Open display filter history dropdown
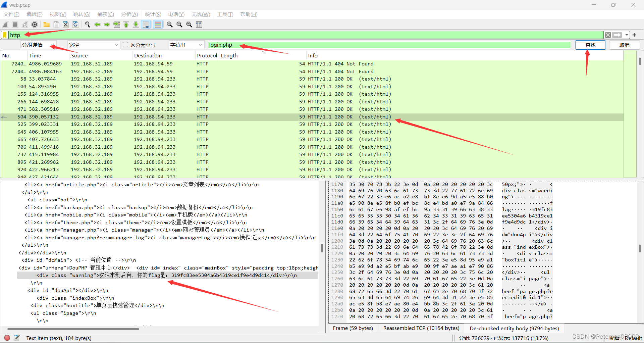The height and width of the screenshot is (343, 644). pos(627,35)
